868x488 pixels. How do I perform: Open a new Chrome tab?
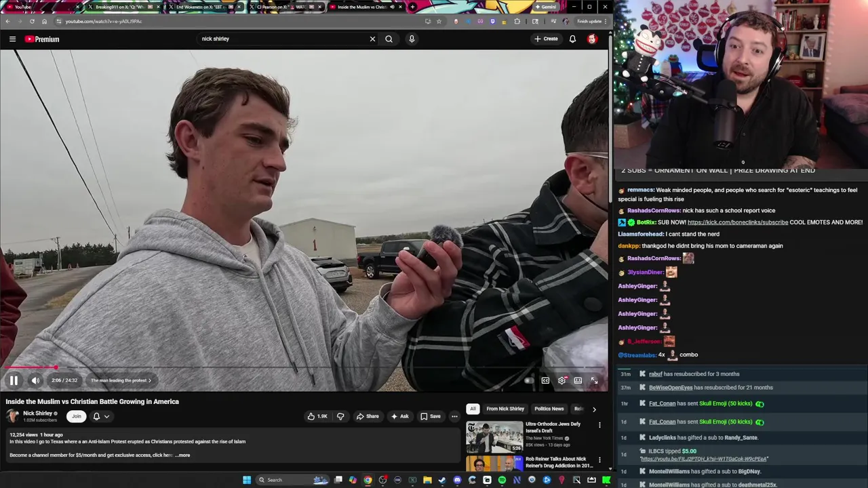[x=412, y=7]
